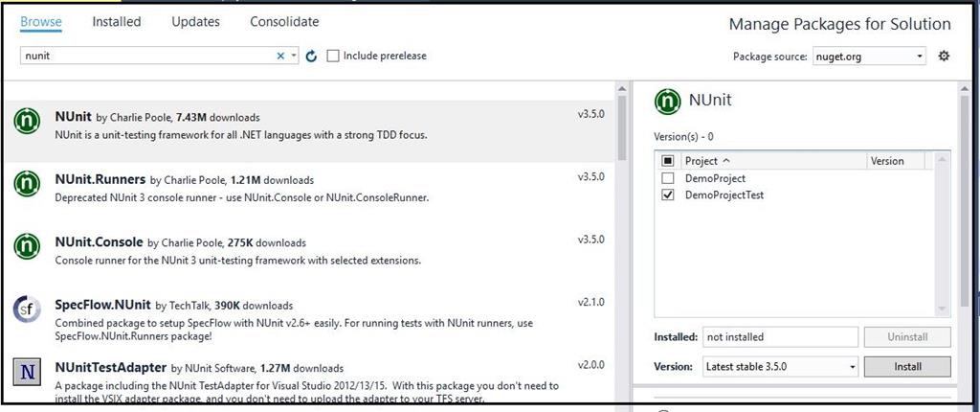Click the package list vertical scrollbar
This screenshot has height=412, width=980.
[620, 134]
